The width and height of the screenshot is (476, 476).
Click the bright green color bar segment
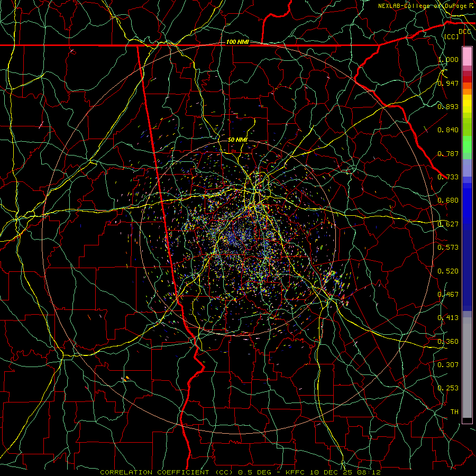(467, 144)
